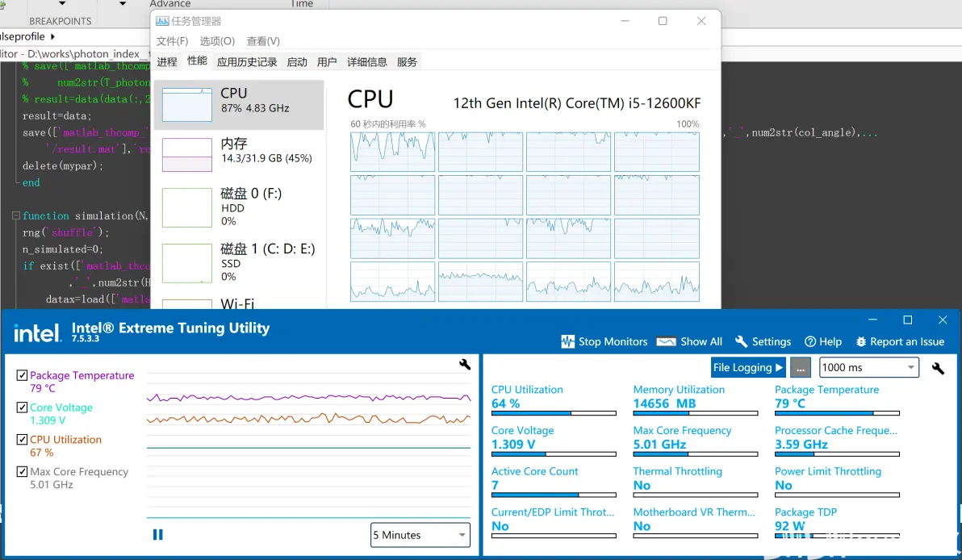Click the Package Temperature tile value '79 °C'
Screen dimensions: 962x560
click(789, 403)
